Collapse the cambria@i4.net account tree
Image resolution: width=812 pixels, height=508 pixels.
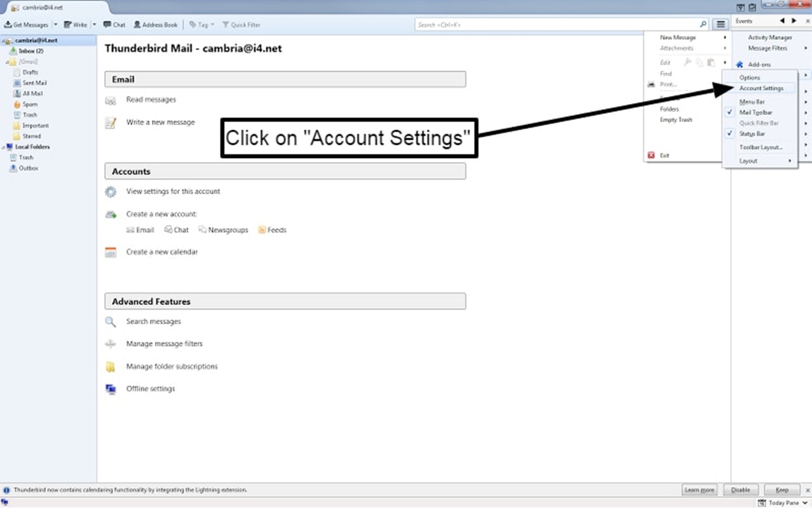pos(3,41)
